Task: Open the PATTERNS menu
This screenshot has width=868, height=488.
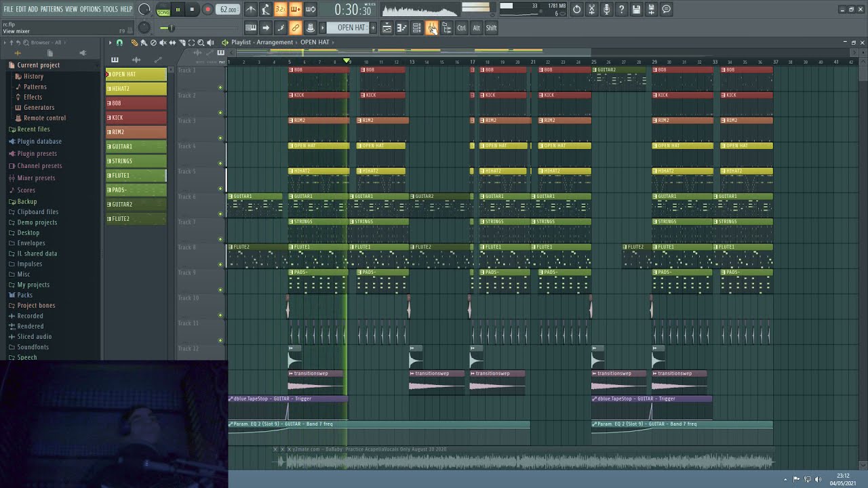Action: click(52, 9)
